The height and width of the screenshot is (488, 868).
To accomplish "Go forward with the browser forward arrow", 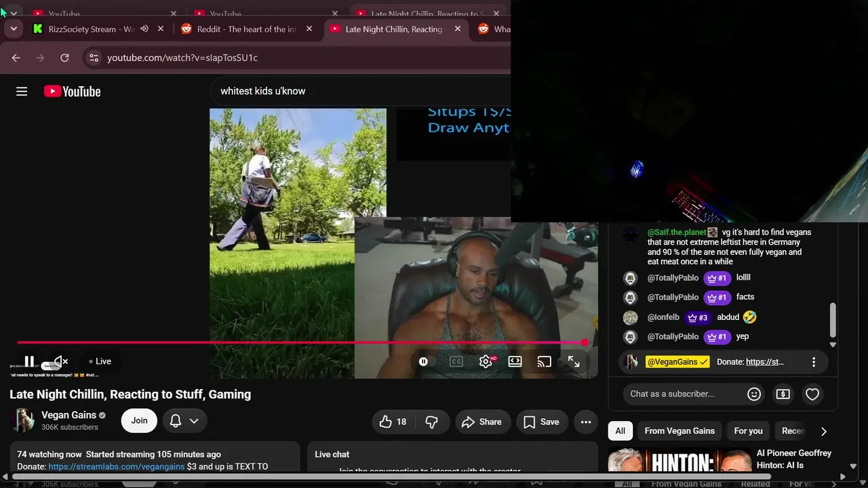I will 40,58.
